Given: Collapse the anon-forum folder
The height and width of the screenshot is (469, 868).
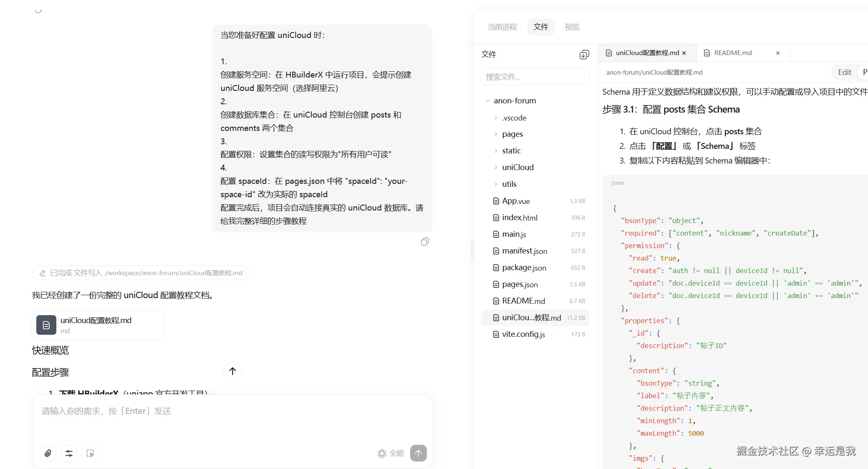Looking at the screenshot, I should click(487, 101).
